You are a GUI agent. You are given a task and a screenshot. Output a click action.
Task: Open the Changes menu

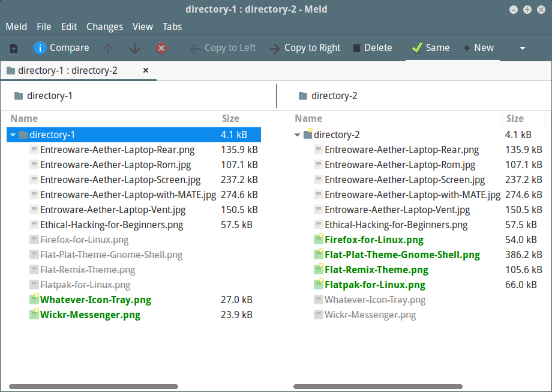tap(104, 26)
